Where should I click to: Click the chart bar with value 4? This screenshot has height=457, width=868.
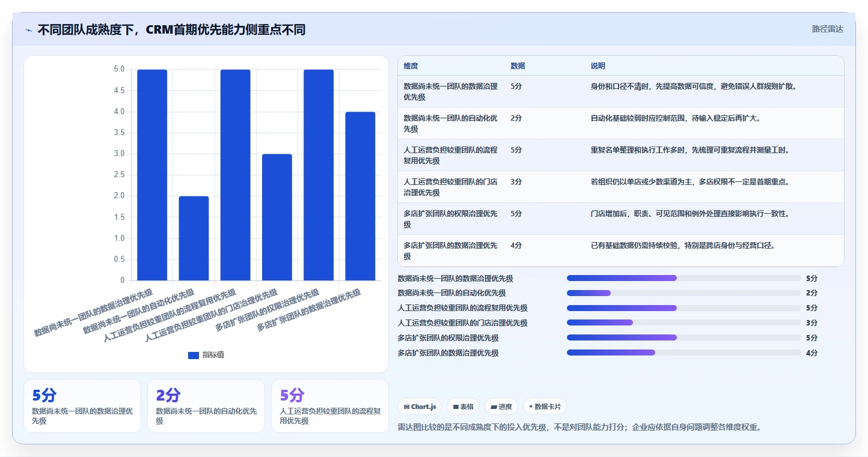[x=360, y=196]
